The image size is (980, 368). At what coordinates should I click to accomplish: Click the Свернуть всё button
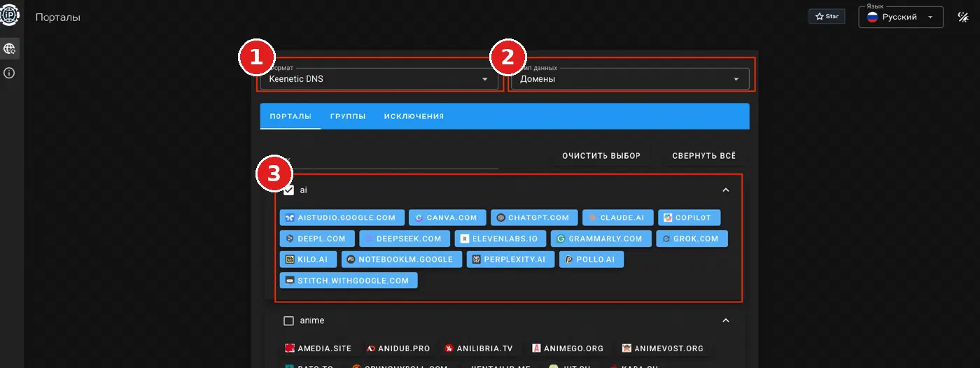[703, 155]
